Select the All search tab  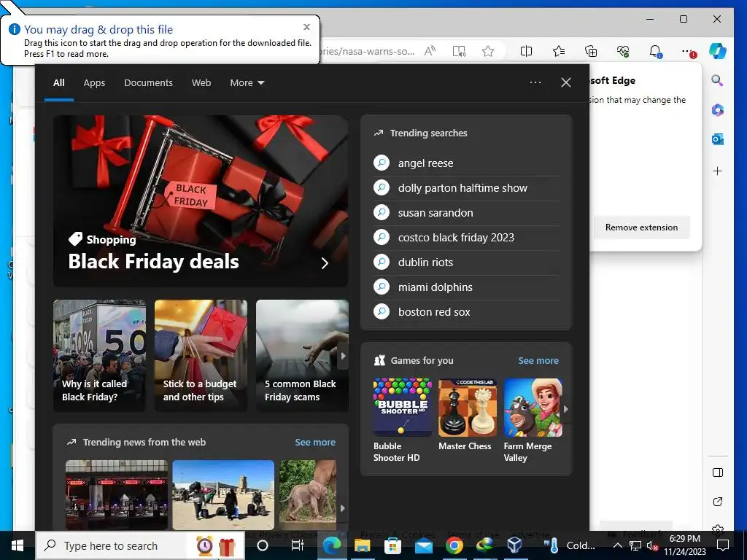tap(58, 83)
